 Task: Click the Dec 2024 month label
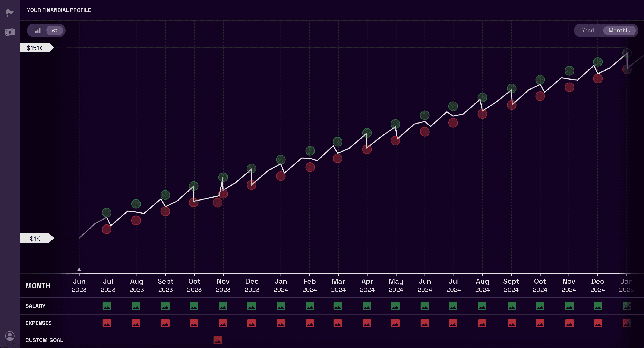(598, 285)
